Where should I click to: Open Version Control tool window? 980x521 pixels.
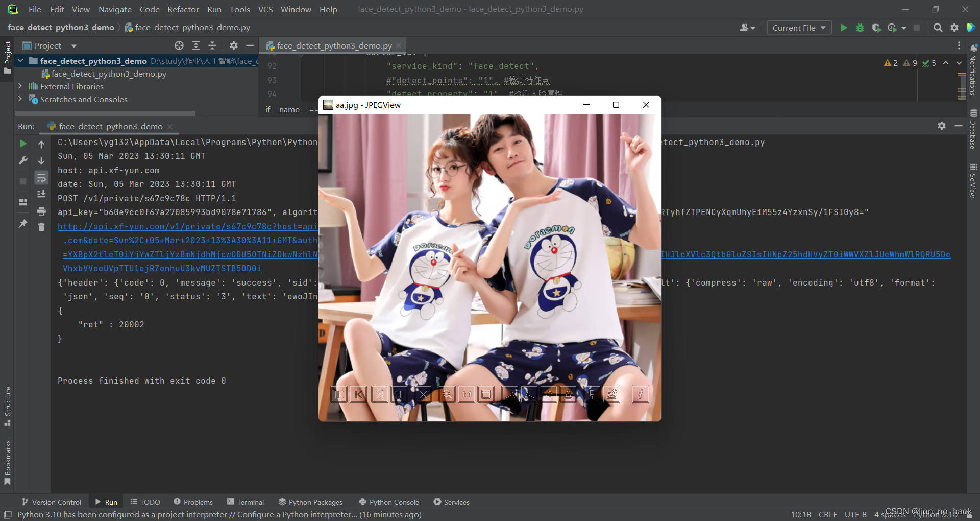52,502
